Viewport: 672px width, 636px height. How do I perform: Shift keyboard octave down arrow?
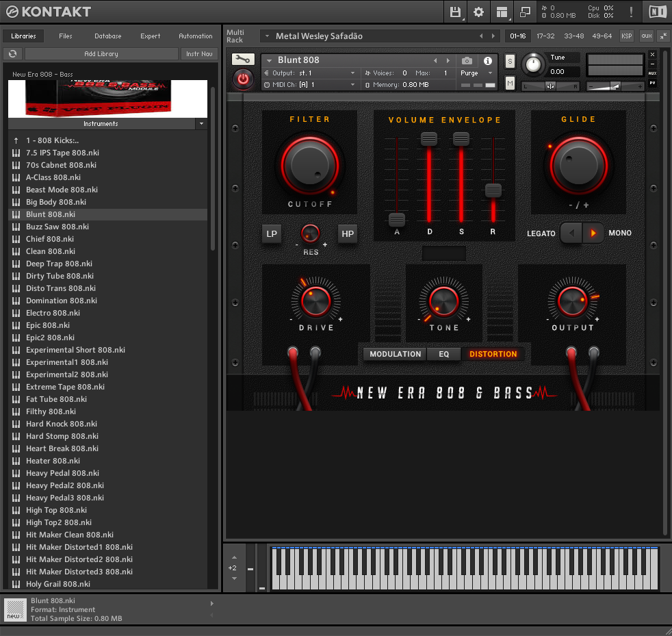point(234,578)
